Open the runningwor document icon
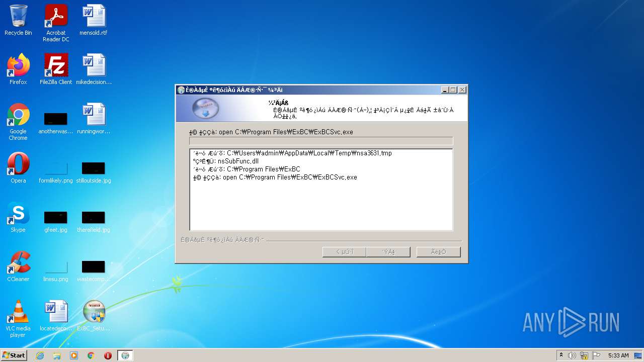 94,119
